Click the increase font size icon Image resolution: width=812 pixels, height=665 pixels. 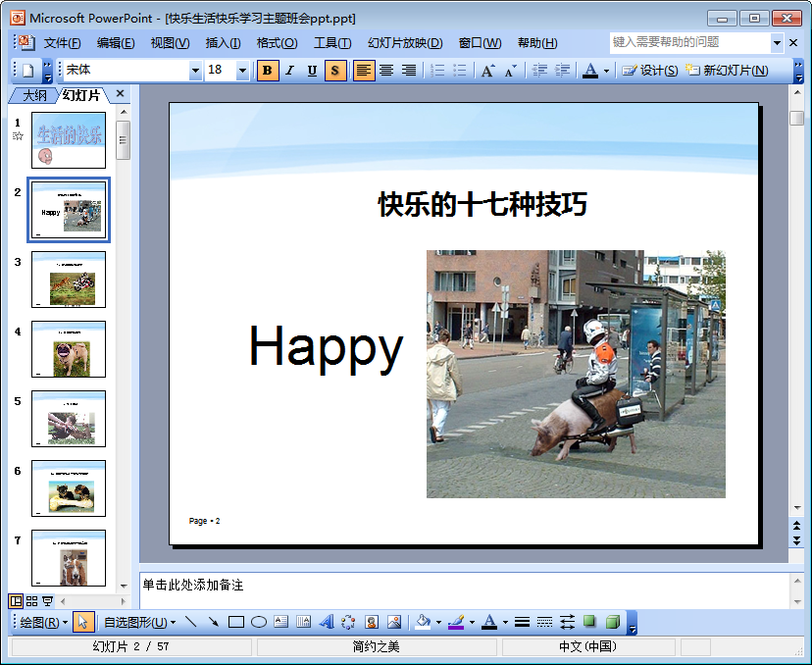point(487,71)
